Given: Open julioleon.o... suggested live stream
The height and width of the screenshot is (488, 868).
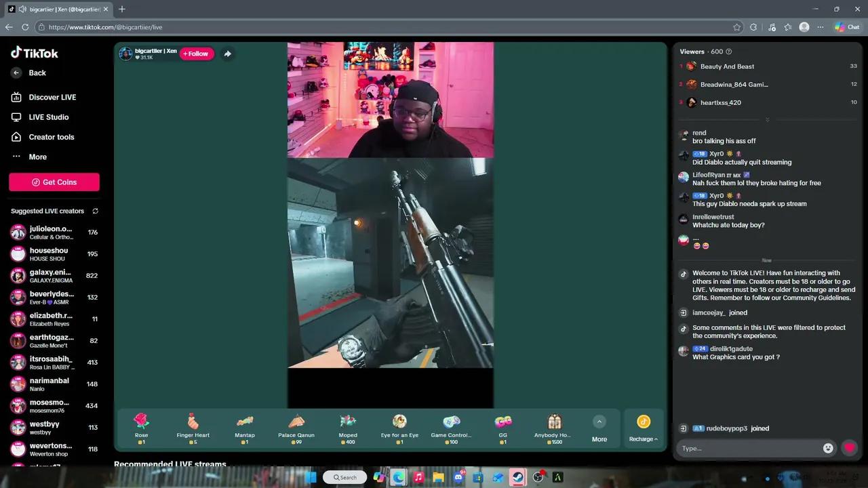Looking at the screenshot, I should pos(54,232).
